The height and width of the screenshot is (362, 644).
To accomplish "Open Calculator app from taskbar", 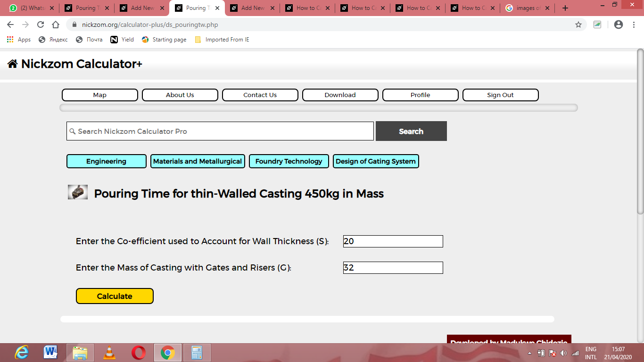I will pyautogui.click(x=197, y=352).
